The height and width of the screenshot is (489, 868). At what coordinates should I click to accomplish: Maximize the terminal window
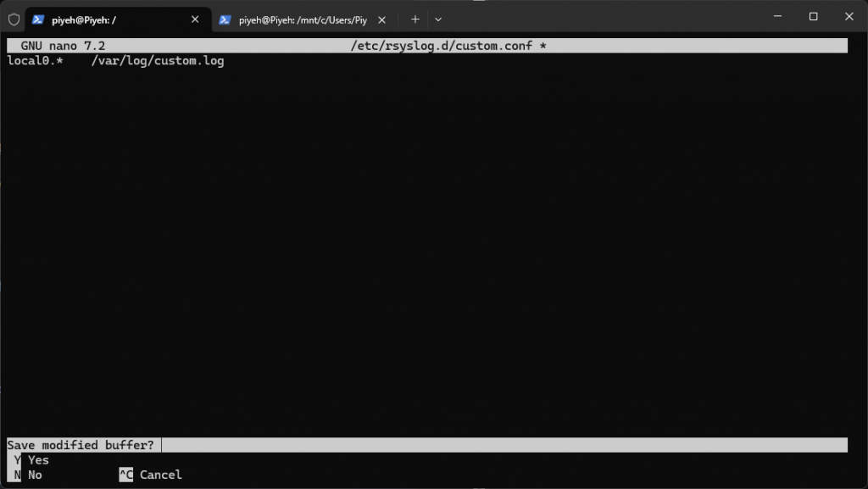(813, 17)
